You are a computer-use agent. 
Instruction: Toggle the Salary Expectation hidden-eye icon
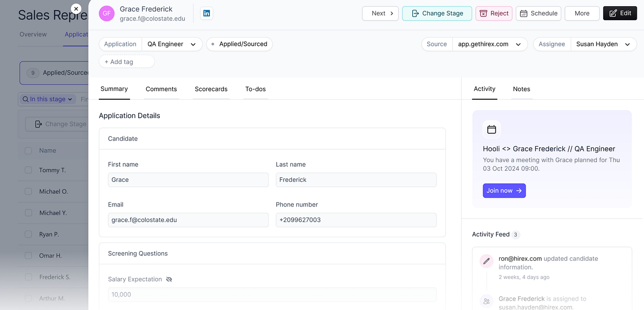169,280
